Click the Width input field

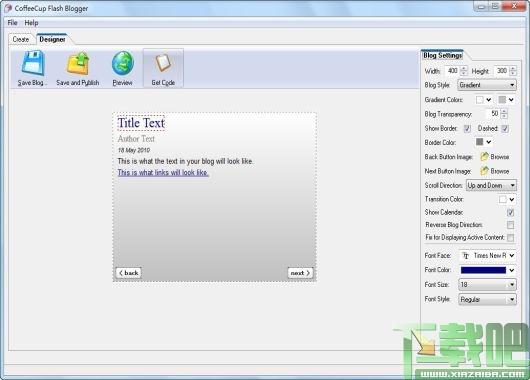pos(453,71)
